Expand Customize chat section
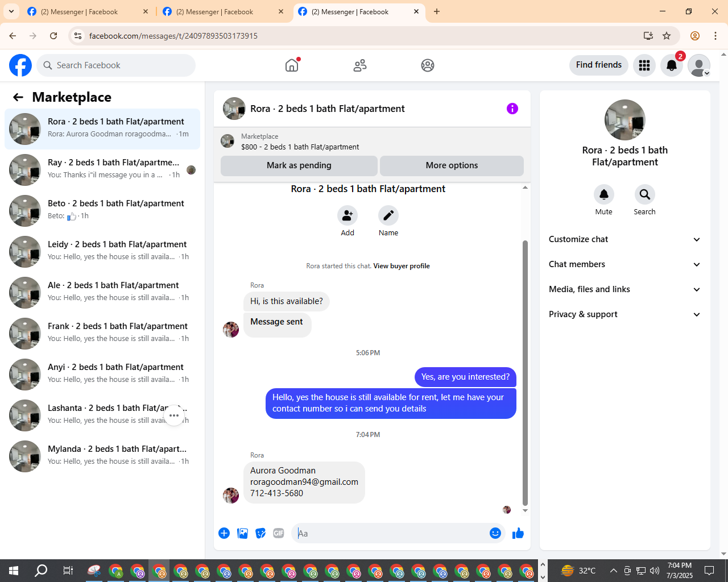This screenshot has width=728, height=582. coord(625,239)
